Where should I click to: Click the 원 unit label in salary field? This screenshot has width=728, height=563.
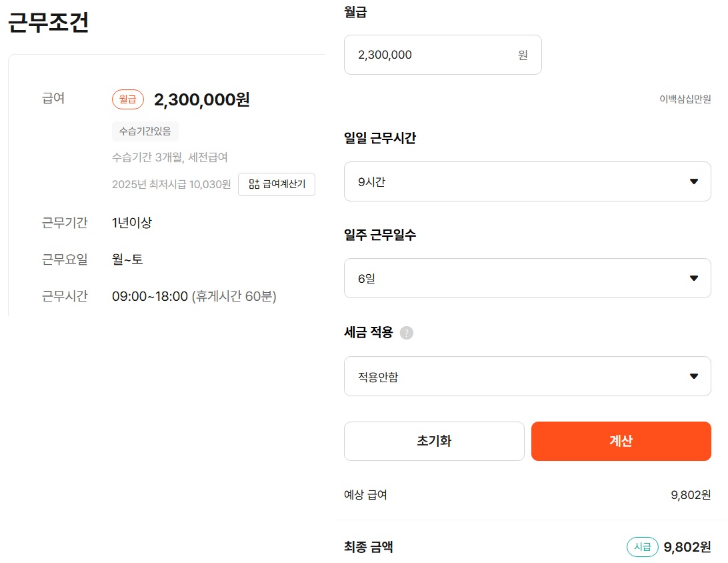[x=523, y=55]
